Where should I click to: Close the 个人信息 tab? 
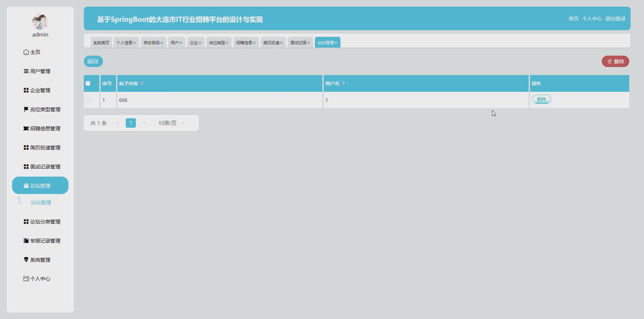[135, 43]
